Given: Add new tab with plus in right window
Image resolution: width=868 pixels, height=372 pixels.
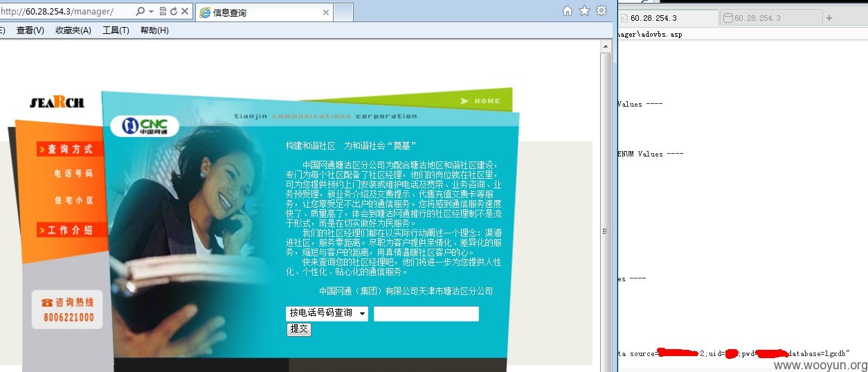Looking at the screenshot, I should click(x=829, y=18).
